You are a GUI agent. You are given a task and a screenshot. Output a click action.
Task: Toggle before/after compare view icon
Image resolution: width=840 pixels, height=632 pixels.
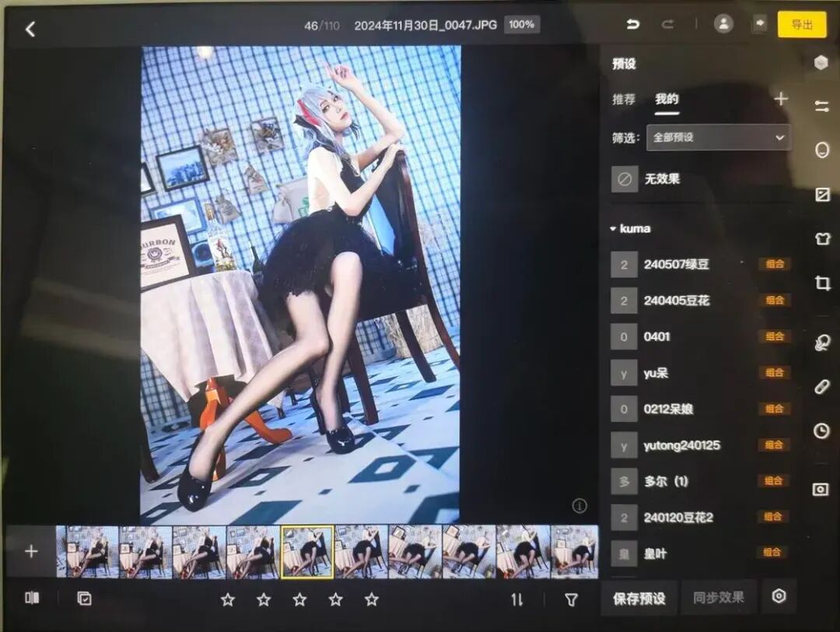tap(32, 598)
